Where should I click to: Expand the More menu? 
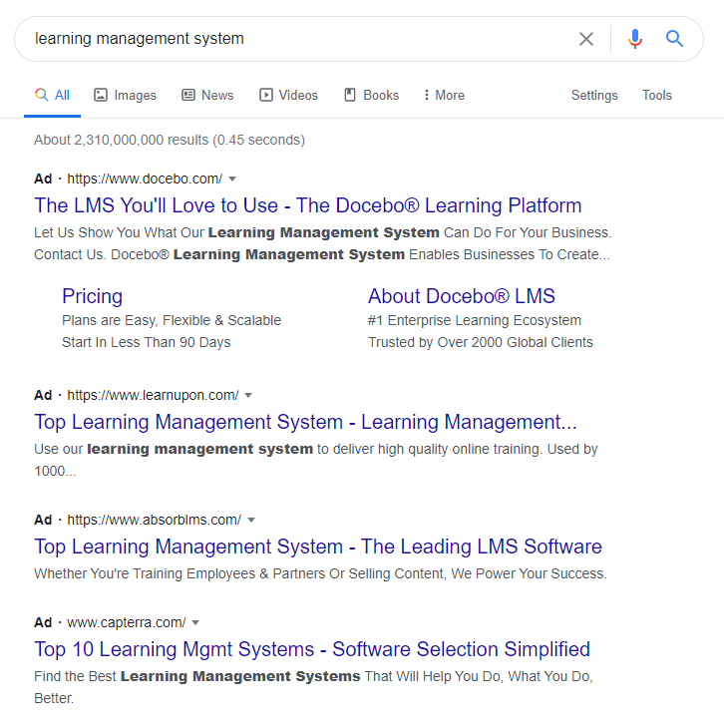click(x=443, y=96)
